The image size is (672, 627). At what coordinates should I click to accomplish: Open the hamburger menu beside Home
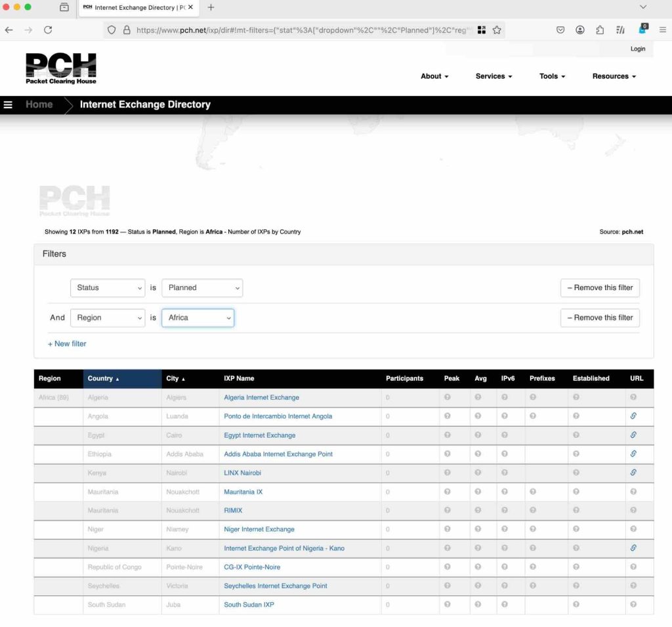pos(8,105)
